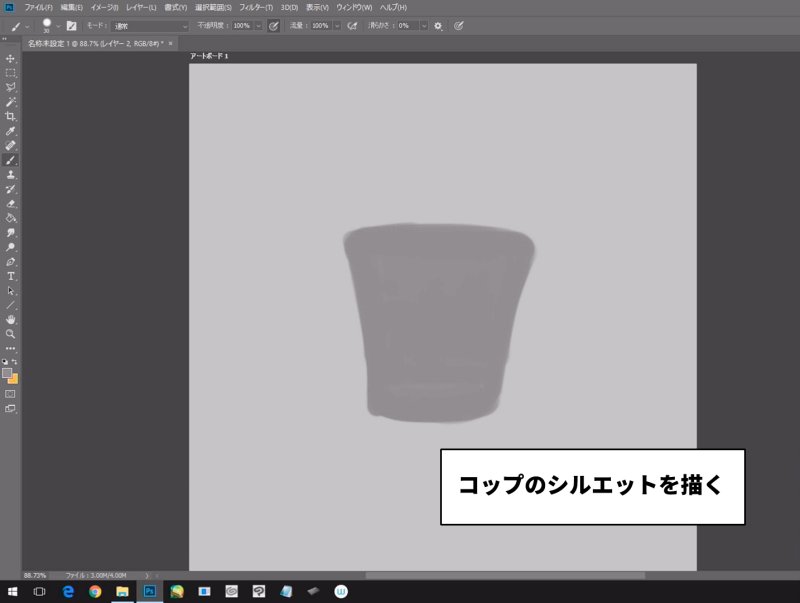Activate the Crop tool

[11, 116]
